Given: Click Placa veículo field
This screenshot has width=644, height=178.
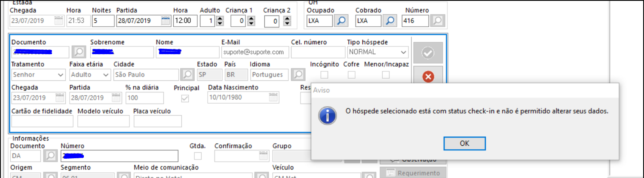Looking at the screenshot, I should pyautogui.click(x=157, y=121).
